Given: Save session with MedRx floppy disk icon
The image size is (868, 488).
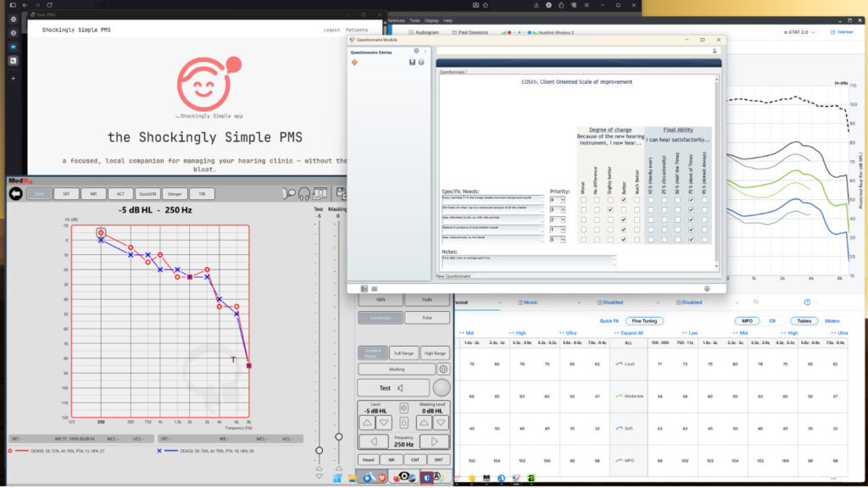Looking at the screenshot, I should coord(342,194).
